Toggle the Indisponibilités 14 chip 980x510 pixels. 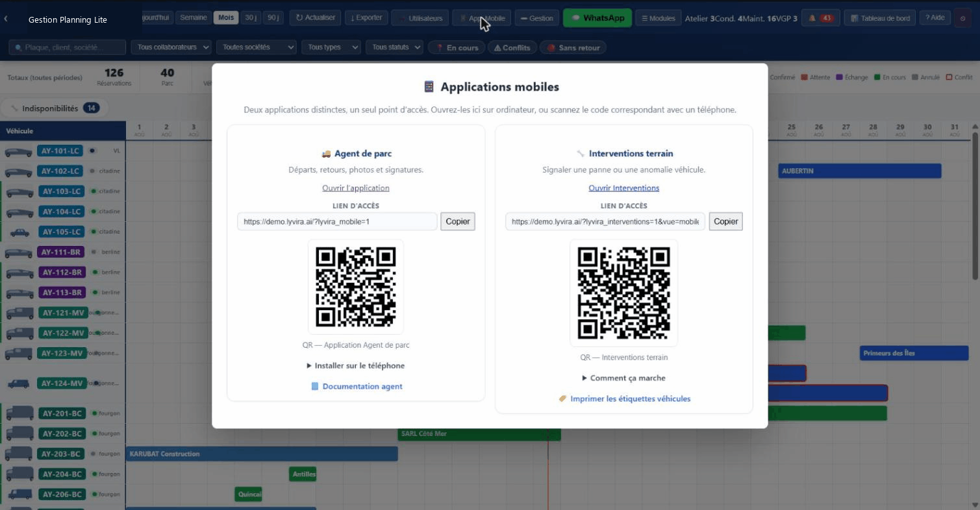[x=55, y=108]
